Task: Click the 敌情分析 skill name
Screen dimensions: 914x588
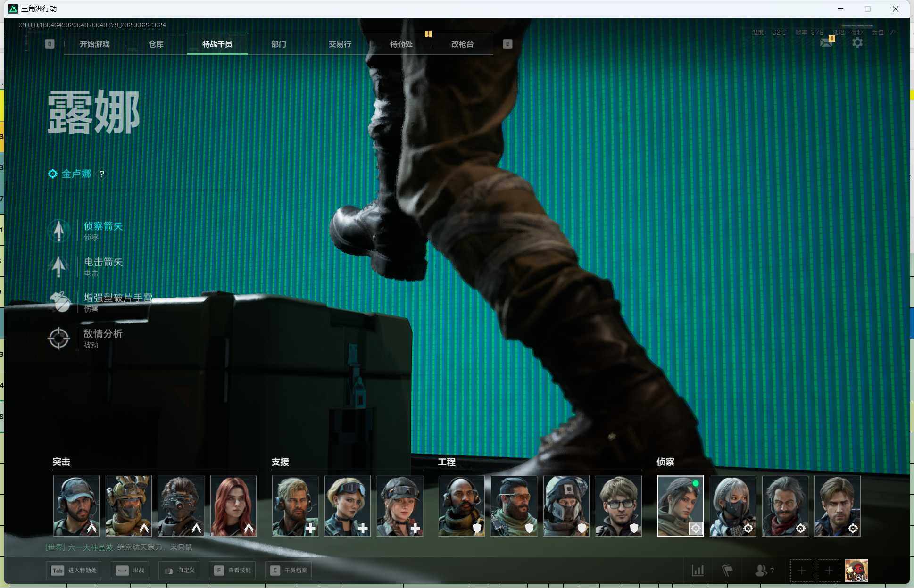Action: (103, 334)
